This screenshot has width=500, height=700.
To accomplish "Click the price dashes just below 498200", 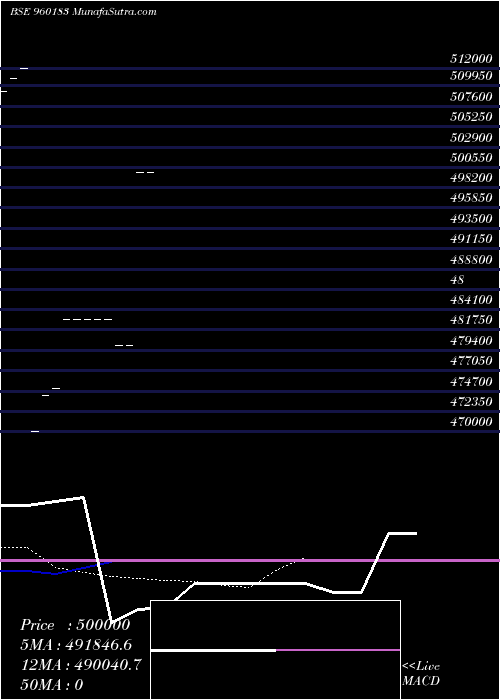I will pyautogui.click(x=145, y=172).
